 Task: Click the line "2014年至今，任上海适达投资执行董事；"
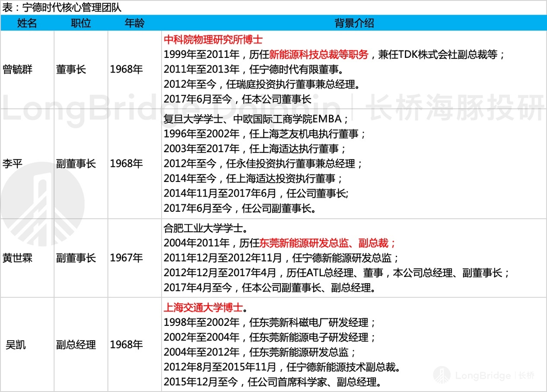(253, 178)
